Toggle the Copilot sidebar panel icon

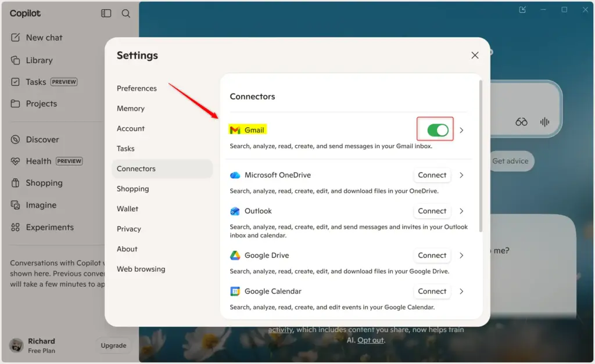(x=106, y=13)
